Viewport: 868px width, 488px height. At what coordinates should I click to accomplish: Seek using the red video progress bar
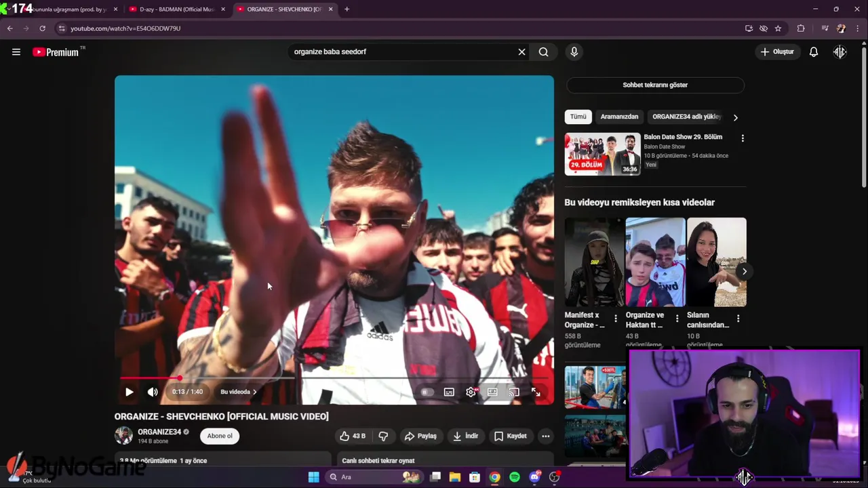(334, 378)
